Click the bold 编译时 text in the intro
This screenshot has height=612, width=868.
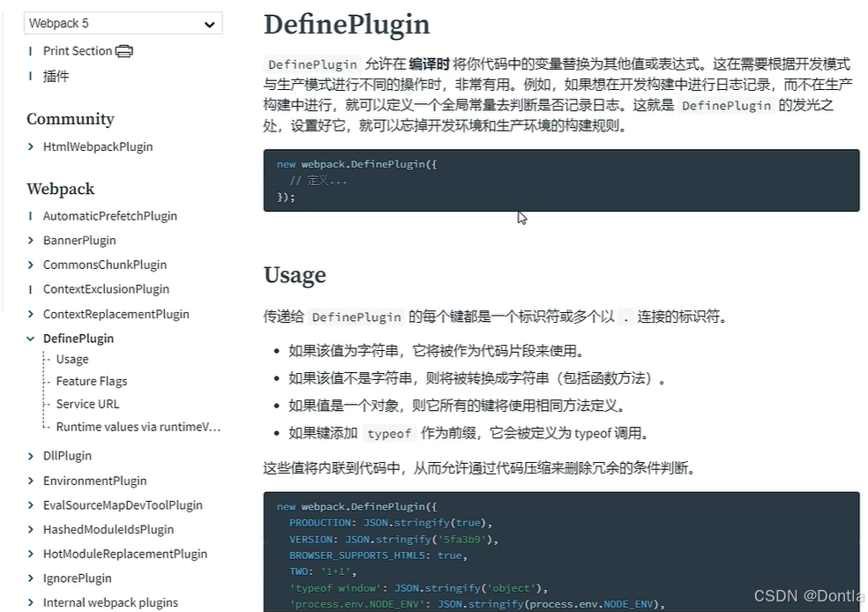429,64
